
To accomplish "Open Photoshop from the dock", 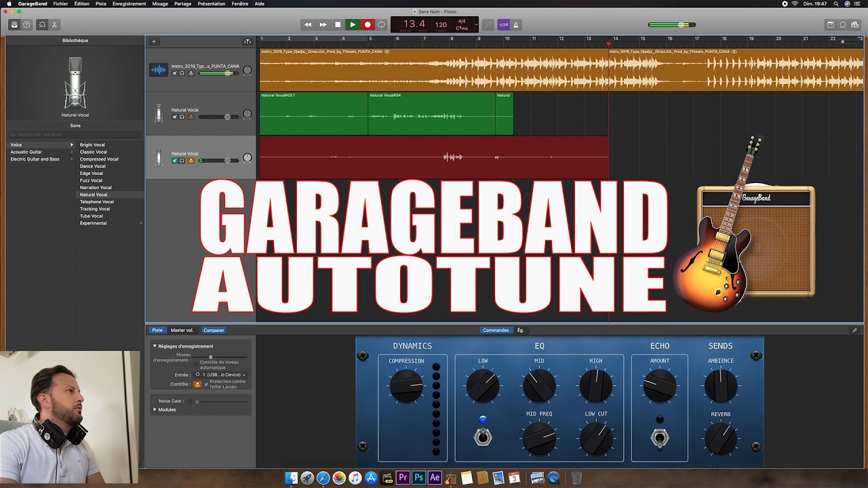I will click(x=419, y=477).
